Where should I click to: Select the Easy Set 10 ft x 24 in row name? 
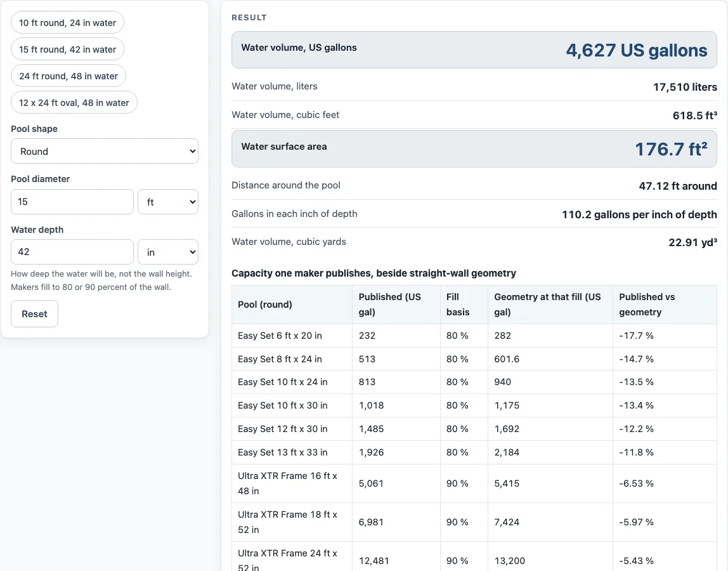point(282,382)
